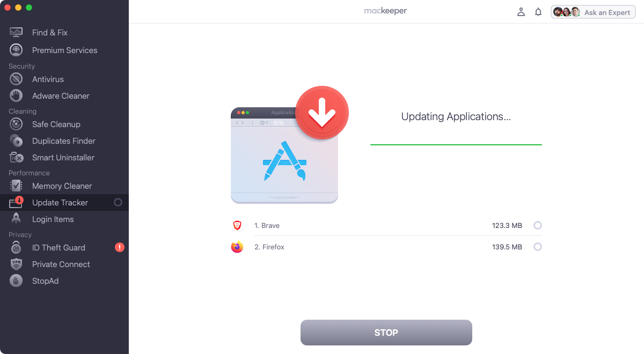Click the Antivirus shield icon

coord(16,79)
